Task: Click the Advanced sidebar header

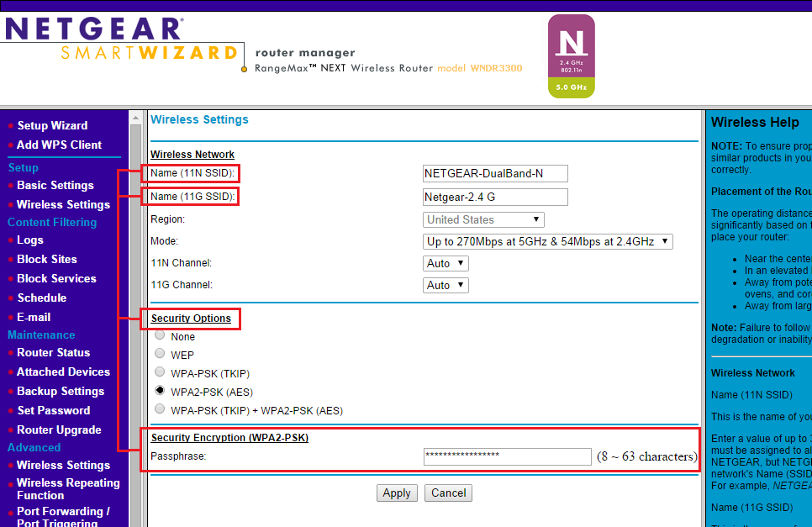Action: [x=34, y=447]
